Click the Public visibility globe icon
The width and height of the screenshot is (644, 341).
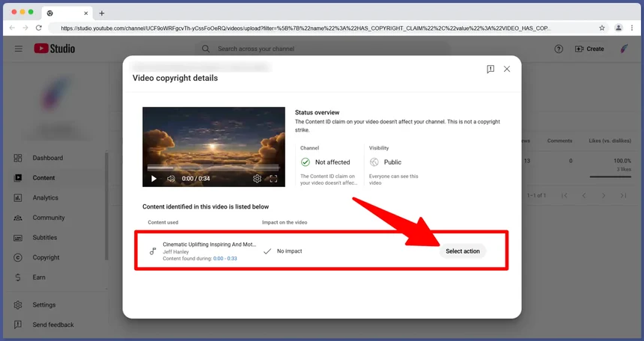(x=374, y=162)
